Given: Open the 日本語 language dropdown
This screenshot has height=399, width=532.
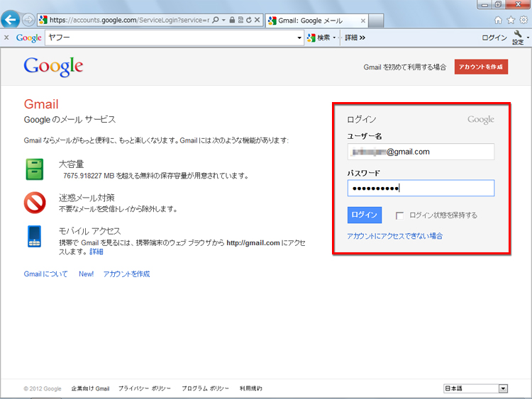Looking at the screenshot, I should (475, 388).
